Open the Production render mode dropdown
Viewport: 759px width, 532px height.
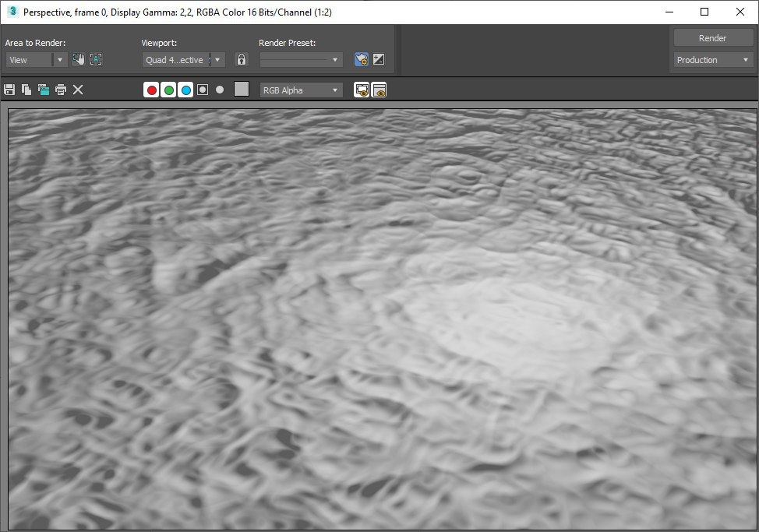(712, 60)
